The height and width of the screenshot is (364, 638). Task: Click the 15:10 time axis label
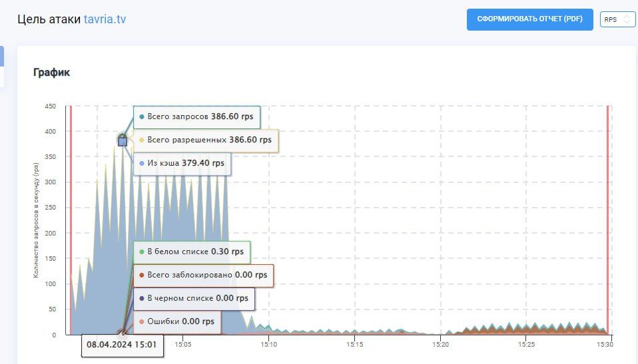tap(268, 345)
